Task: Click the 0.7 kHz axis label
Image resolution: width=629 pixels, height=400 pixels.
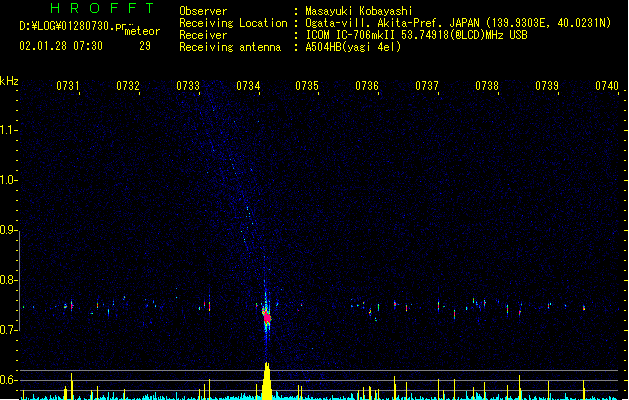Action: click(8, 330)
